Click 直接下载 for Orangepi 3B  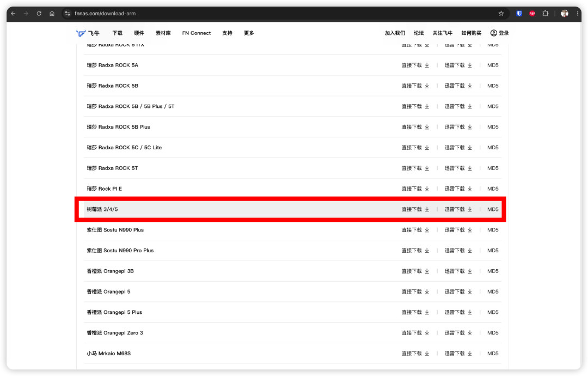[x=415, y=271]
